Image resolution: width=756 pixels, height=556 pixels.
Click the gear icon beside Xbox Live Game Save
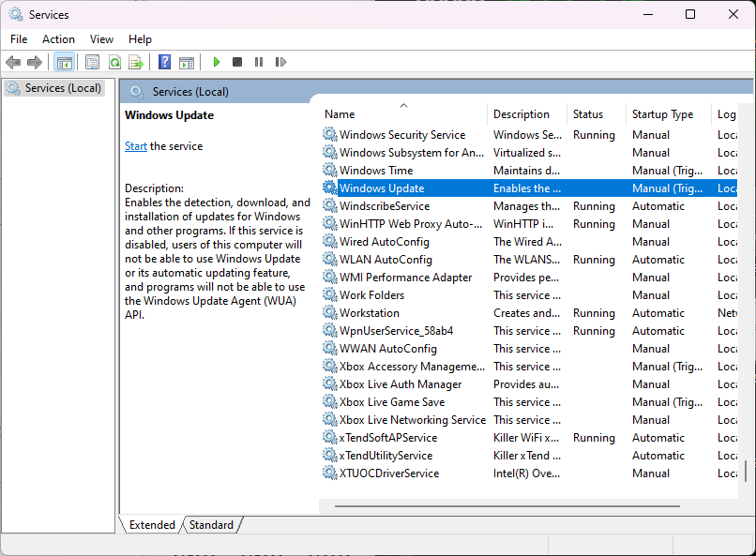(x=330, y=402)
